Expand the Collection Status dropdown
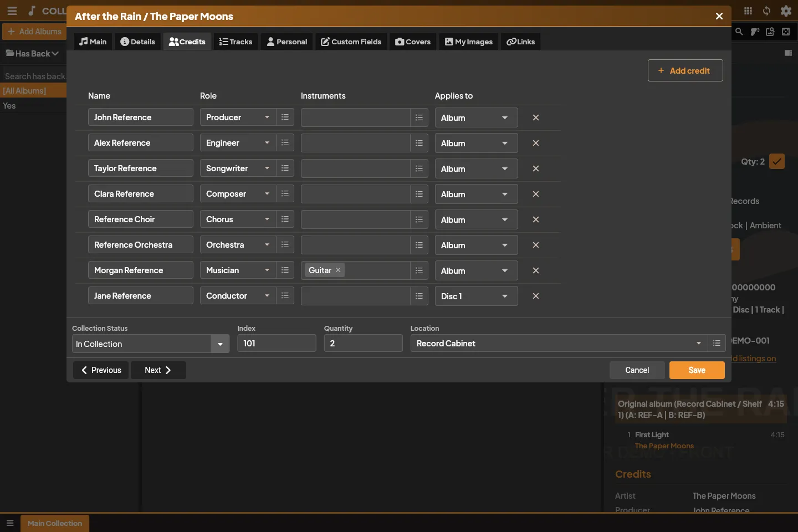The width and height of the screenshot is (798, 532). point(220,344)
